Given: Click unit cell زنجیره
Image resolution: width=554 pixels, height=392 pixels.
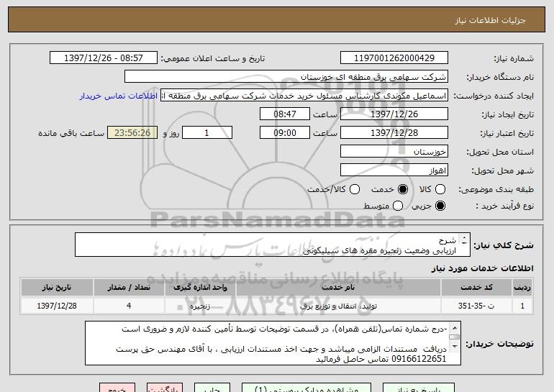Looking at the screenshot, I should click(200, 306).
